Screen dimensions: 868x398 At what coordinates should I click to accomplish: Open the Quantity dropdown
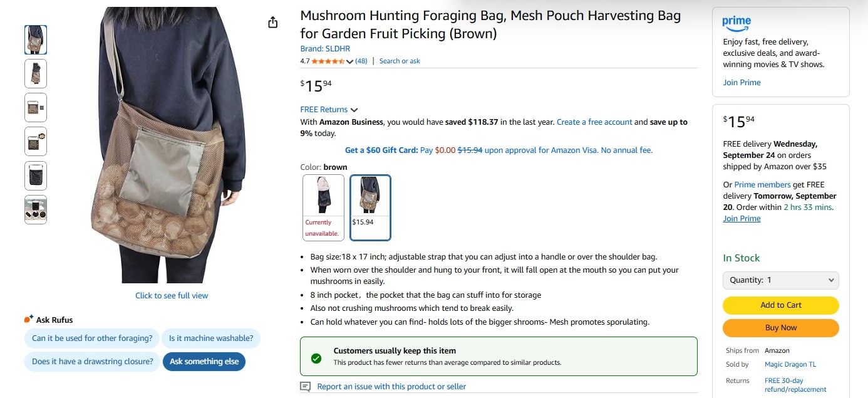pyautogui.click(x=780, y=280)
